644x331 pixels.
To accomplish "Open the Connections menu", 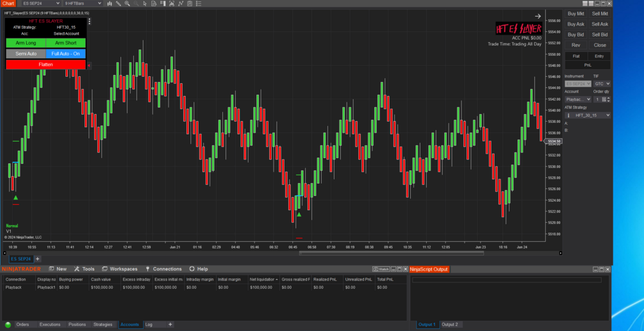I will (x=163, y=269).
